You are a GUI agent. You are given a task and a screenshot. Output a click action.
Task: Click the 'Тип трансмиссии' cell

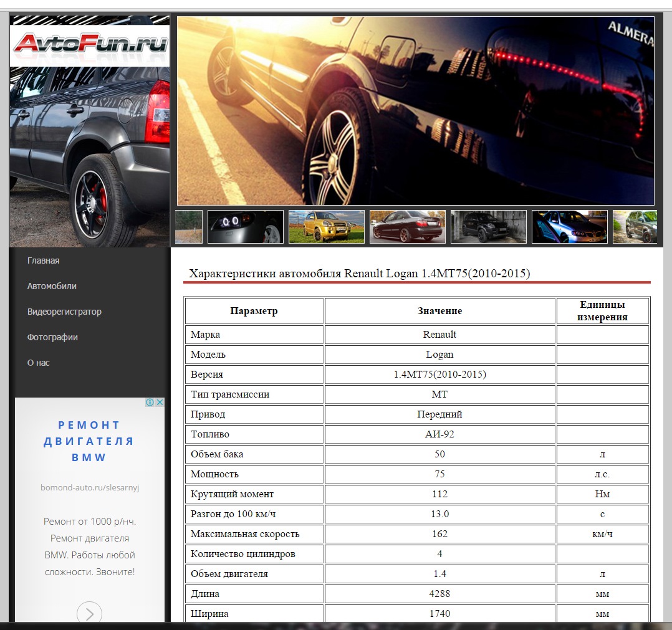click(x=254, y=394)
